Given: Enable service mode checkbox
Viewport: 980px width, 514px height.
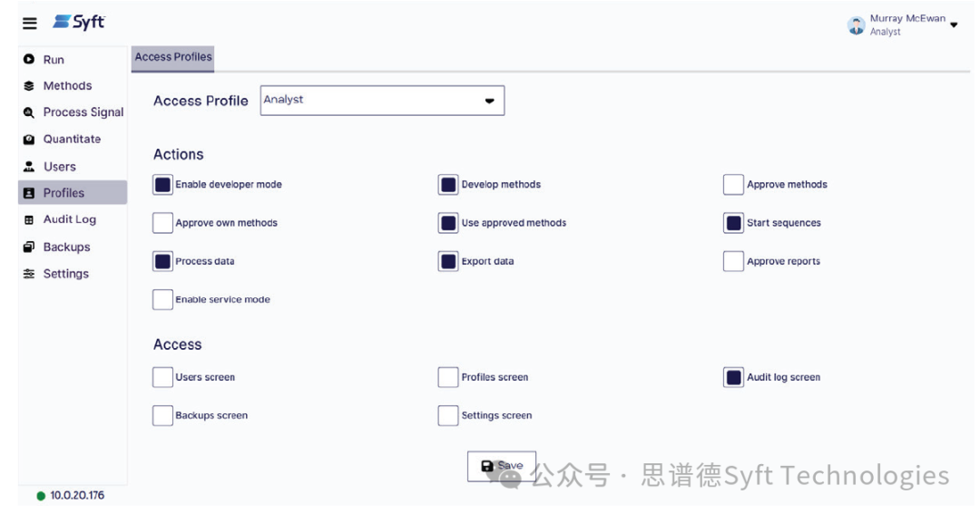Looking at the screenshot, I should coord(162,300).
